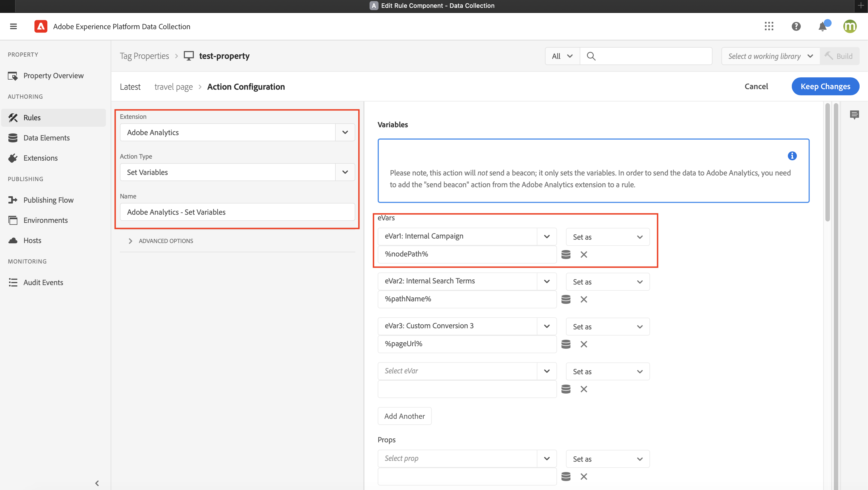Screen dimensions: 868x490
Task: Click the %pathName% value field
Action: point(467,299)
